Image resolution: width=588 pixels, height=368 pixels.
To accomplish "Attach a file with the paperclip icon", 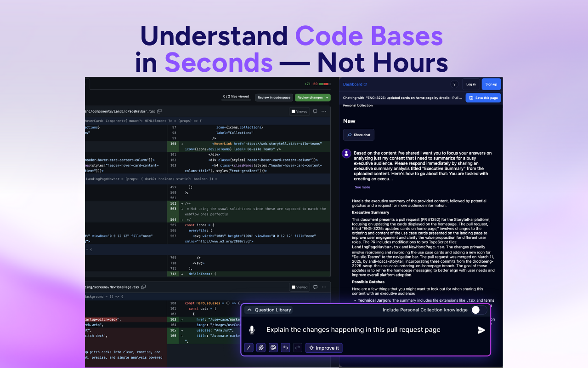I will pos(261,348).
